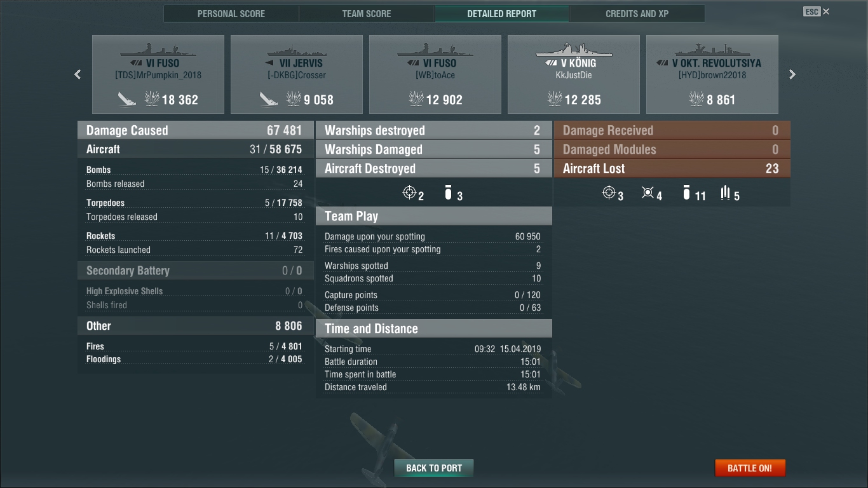
Task: Select the Detailed Report tab
Action: 502,13
